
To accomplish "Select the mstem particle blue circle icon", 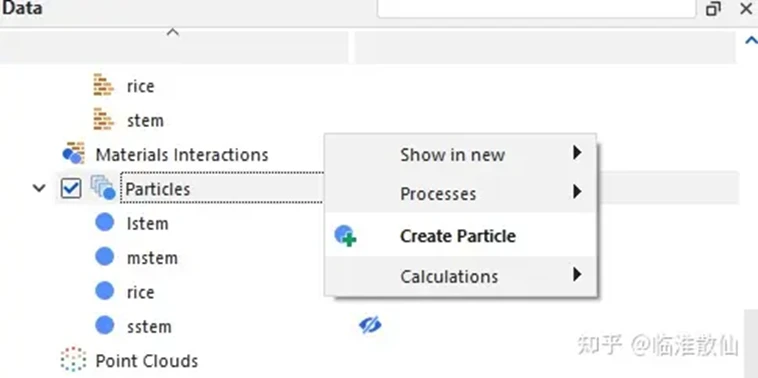I will point(104,257).
